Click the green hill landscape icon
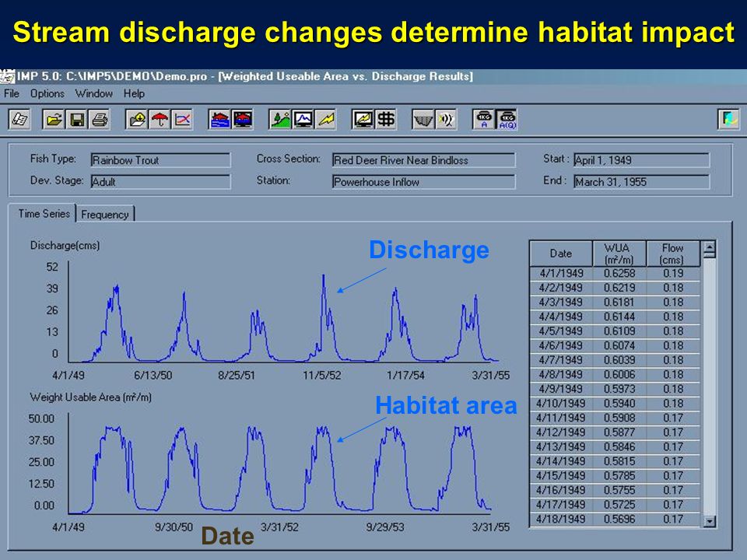The height and width of the screenshot is (560, 747). click(x=279, y=119)
